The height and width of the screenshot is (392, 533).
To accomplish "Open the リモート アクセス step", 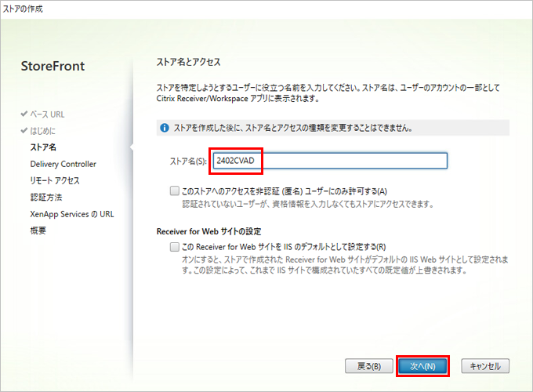I will (x=54, y=180).
